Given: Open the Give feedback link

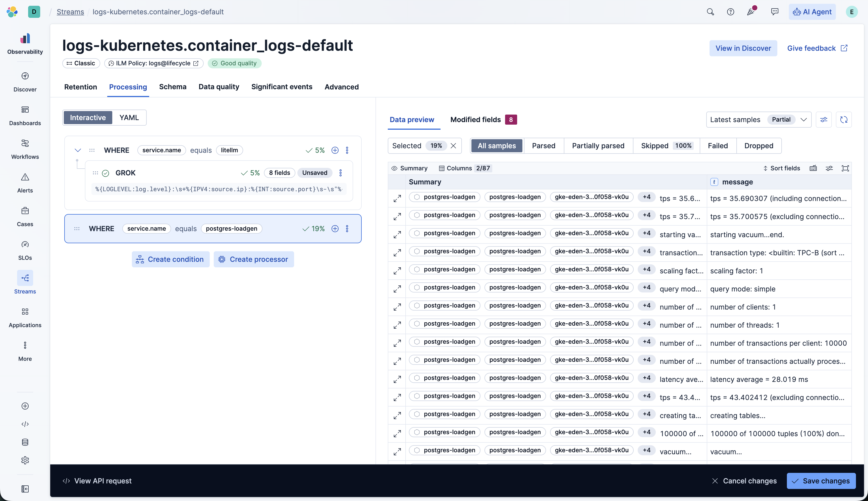Looking at the screenshot, I should (x=818, y=48).
